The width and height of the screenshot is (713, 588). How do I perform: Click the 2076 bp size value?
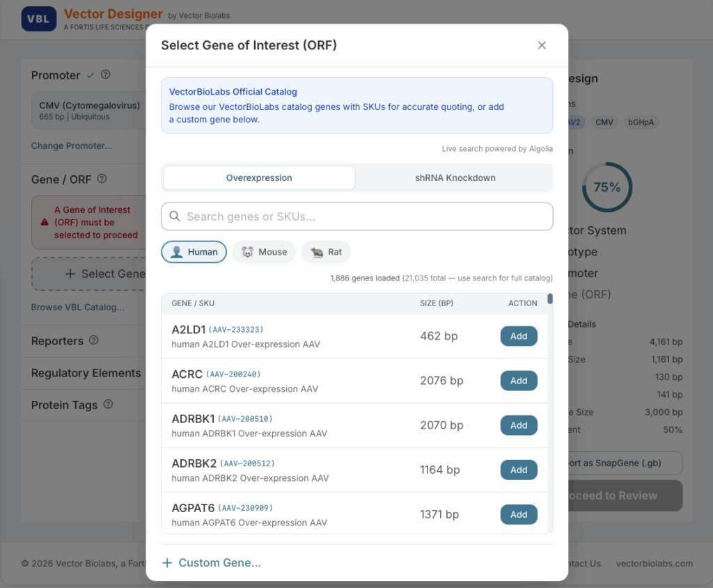[x=441, y=381]
